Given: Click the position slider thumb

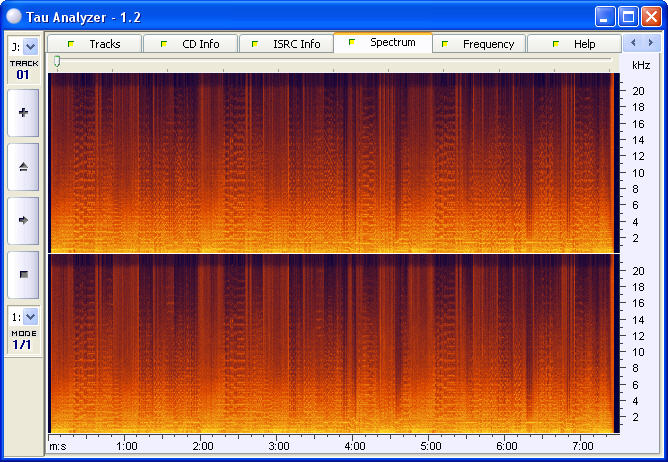Looking at the screenshot, I should [x=57, y=62].
